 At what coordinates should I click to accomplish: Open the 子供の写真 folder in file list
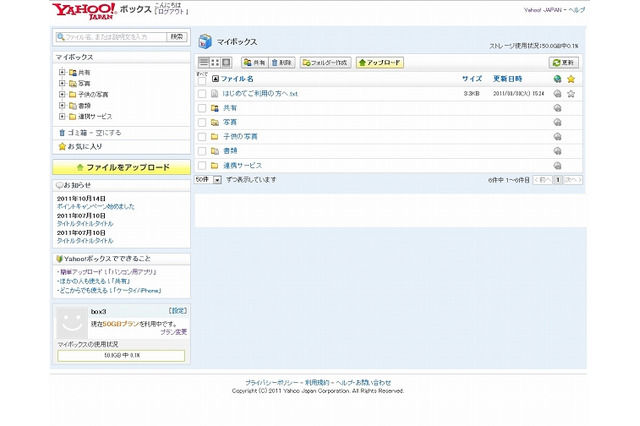click(x=240, y=137)
